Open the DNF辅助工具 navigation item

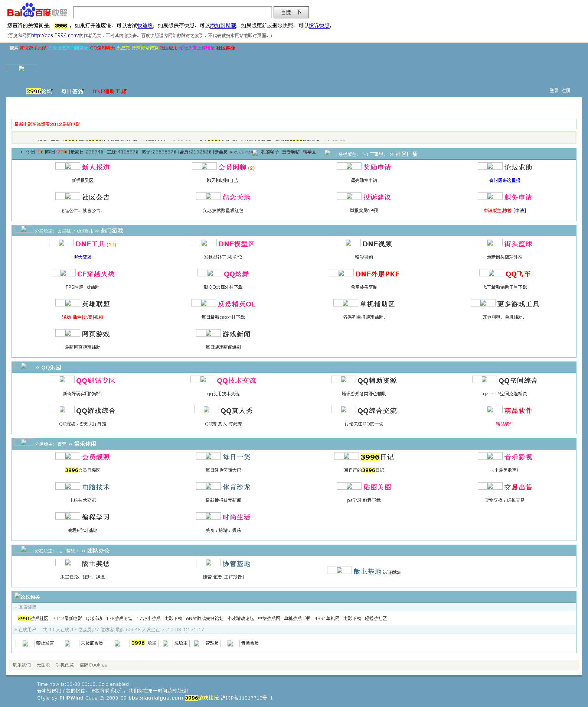coord(109,91)
